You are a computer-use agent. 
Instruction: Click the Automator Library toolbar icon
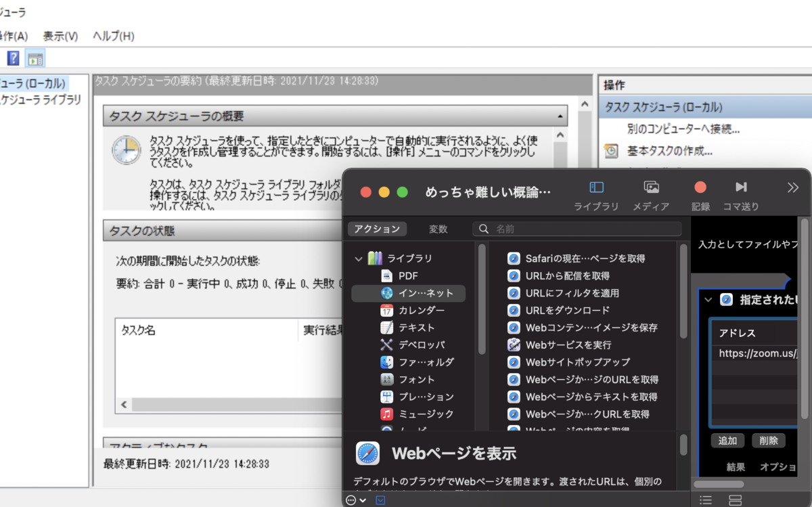coord(596,188)
